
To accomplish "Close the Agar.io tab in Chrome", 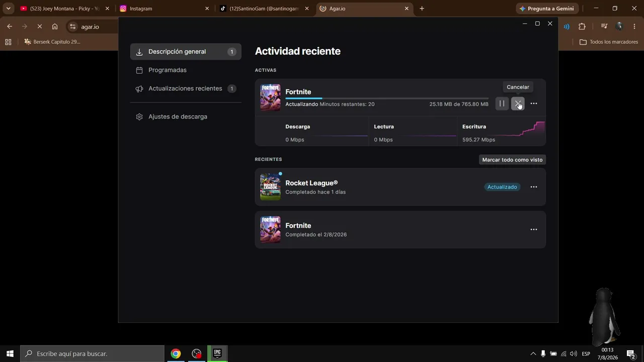I will click(x=407, y=9).
